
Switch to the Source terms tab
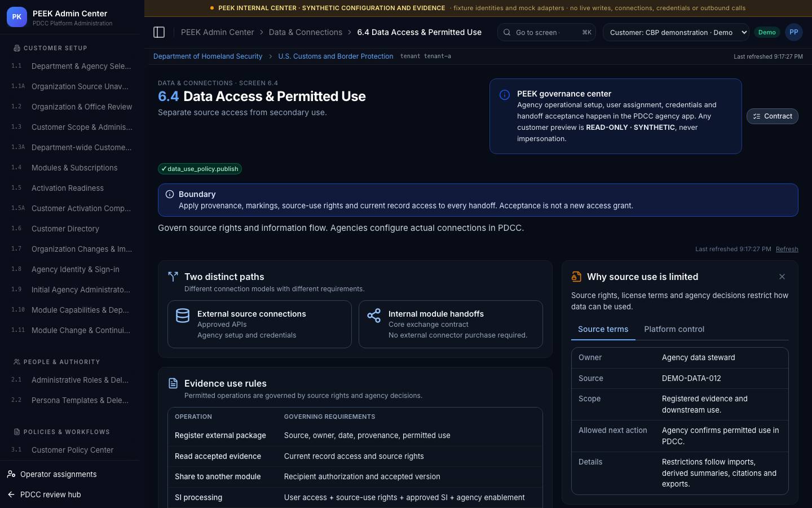[603, 329]
